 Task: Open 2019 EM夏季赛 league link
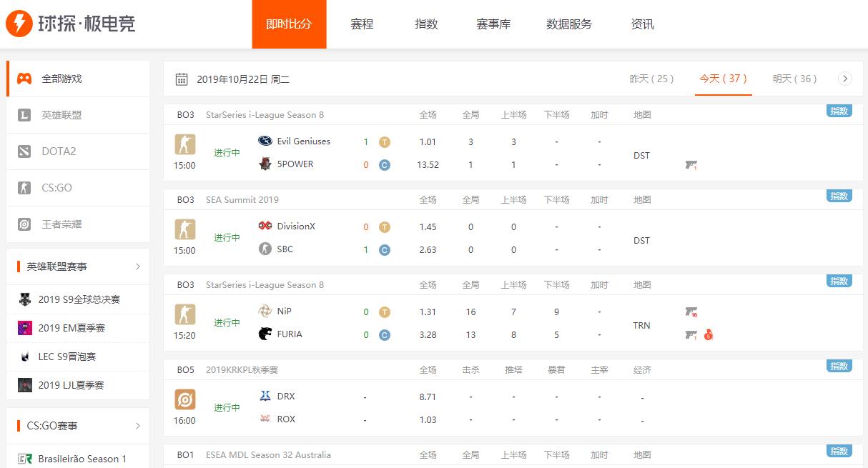click(71, 328)
